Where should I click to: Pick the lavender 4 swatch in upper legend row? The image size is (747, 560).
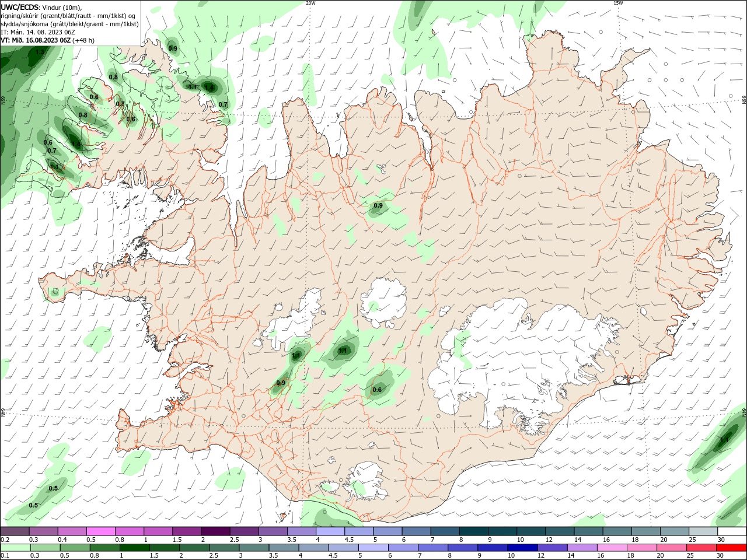tap(331, 531)
